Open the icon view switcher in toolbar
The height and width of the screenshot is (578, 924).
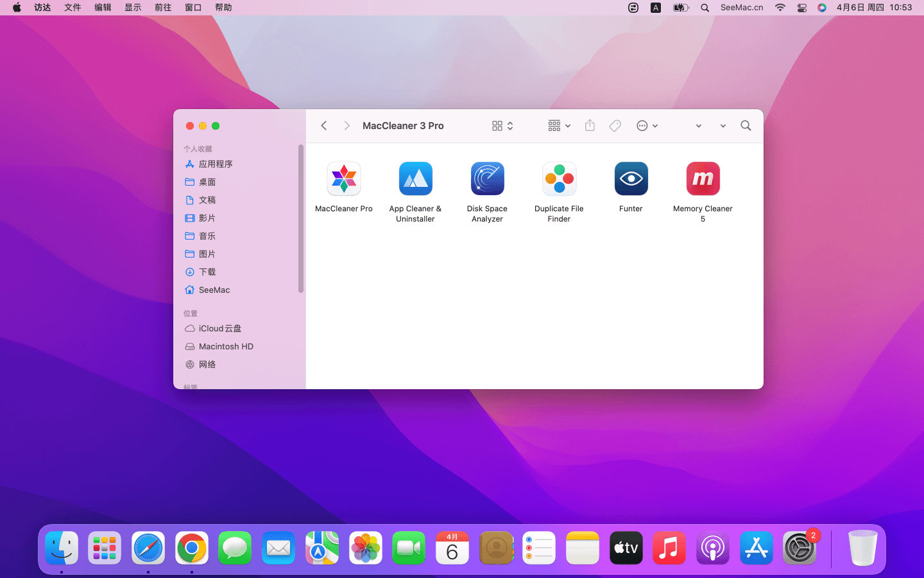(502, 126)
